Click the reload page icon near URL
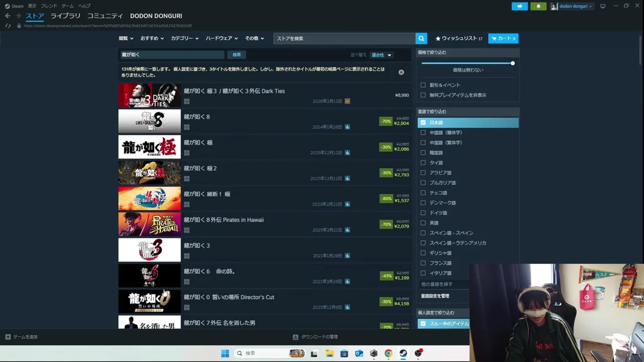This screenshot has height=362, width=644. coord(8,26)
